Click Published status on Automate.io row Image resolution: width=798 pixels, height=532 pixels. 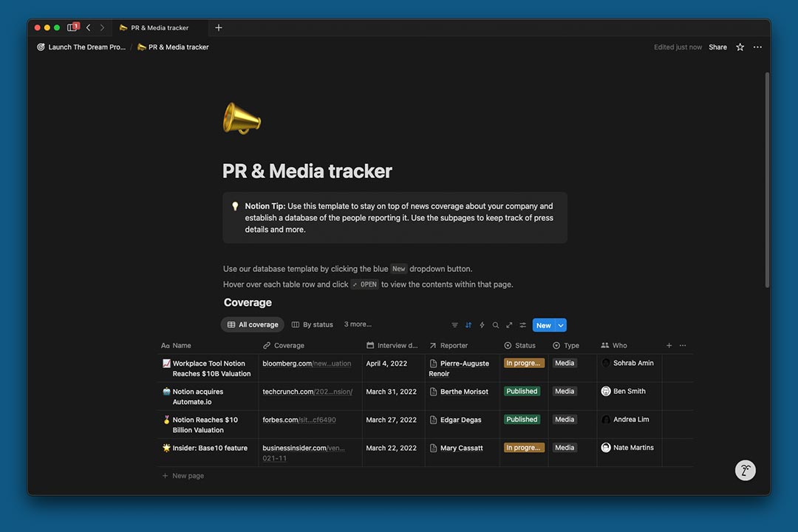[x=522, y=391]
